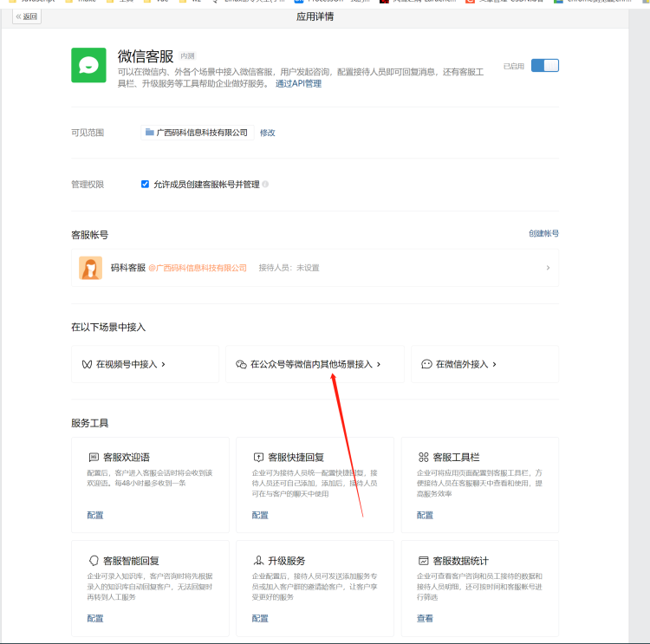Open 在公众号等微信内其他场景接入
Image resolution: width=650 pixels, height=644 pixels.
pyautogui.click(x=315, y=364)
